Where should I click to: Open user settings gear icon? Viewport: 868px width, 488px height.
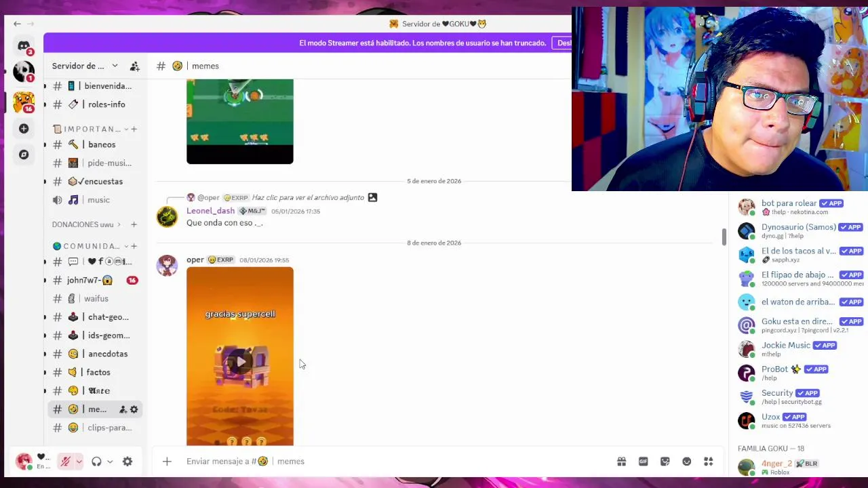tap(127, 462)
